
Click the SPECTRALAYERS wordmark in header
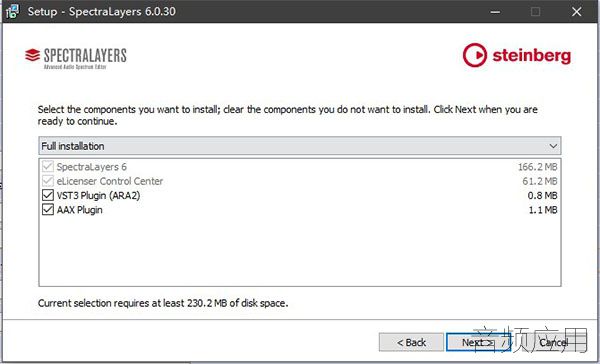click(x=85, y=55)
